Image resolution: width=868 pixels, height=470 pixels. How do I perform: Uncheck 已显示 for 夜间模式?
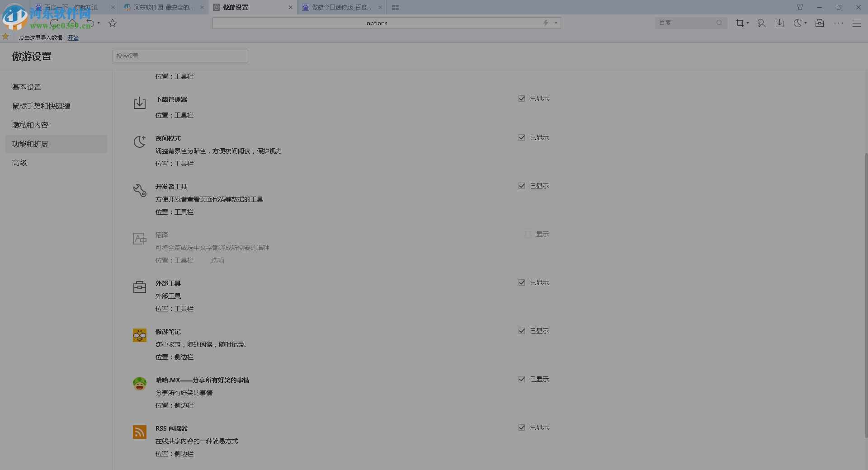[x=522, y=137]
